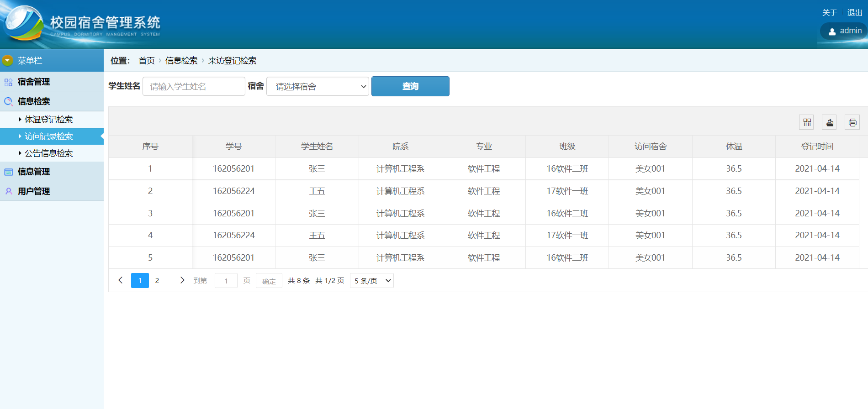The height and width of the screenshot is (409, 868).
Task: Go to previous page arrow
Action: (121, 280)
